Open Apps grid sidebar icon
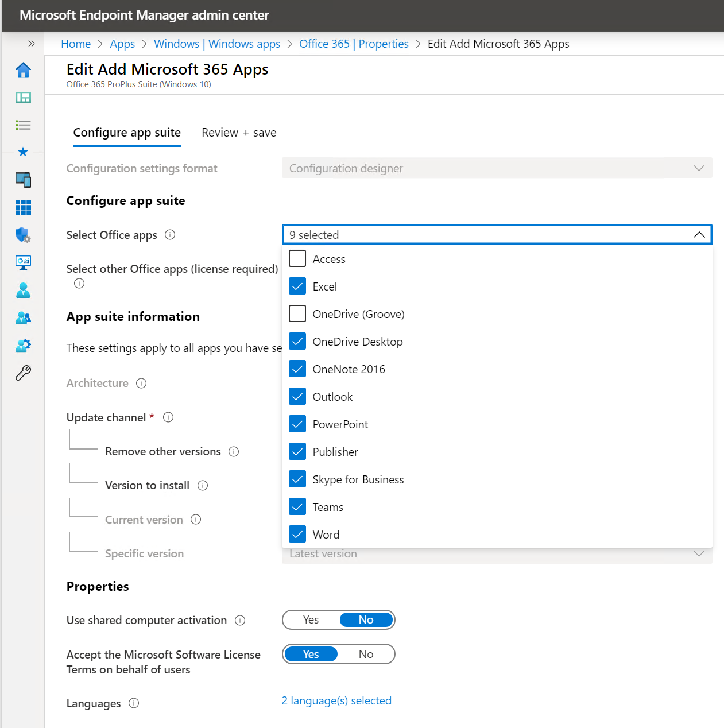Image resolution: width=724 pixels, height=728 pixels. pyautogui.click(x=23, y=207)
